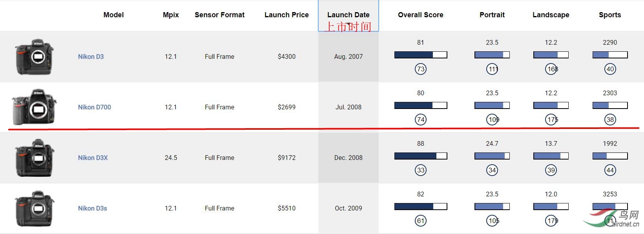Click the Nikon D3X overall score bar
Screen dimensions: 644x234
click(x=421, y=156)
